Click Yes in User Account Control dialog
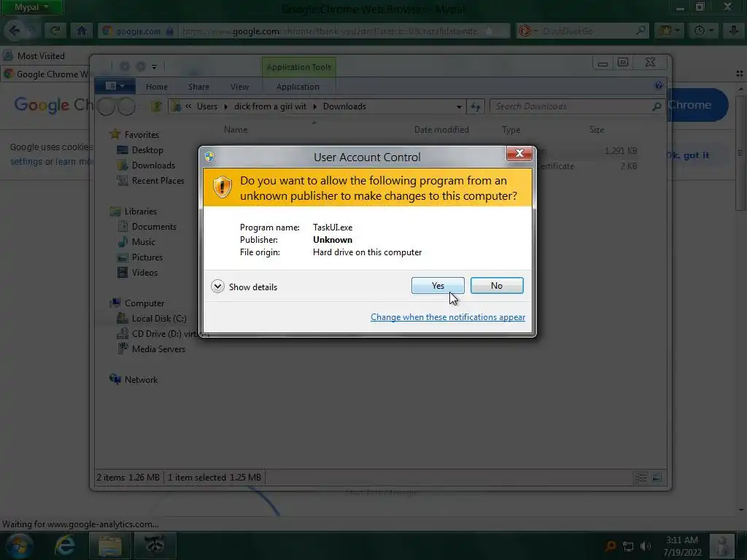This screenshot has height=560, width=747. click(438, 286)
